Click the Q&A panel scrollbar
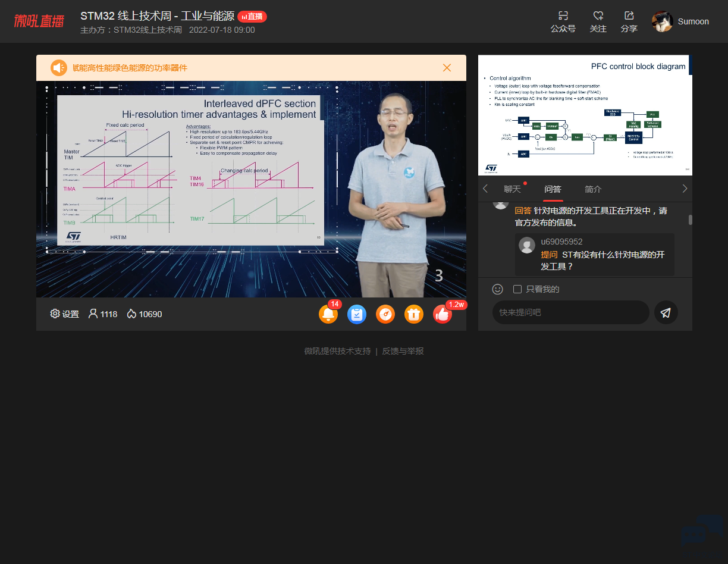The width and height of the screenshot is (728, 564). pos(691,220)
